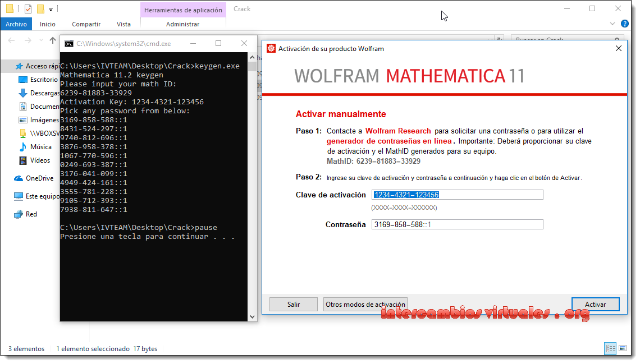The image size is (640, 364).
Task: Select Acceso rápido in navigation pane
Action: pos(37,66)
